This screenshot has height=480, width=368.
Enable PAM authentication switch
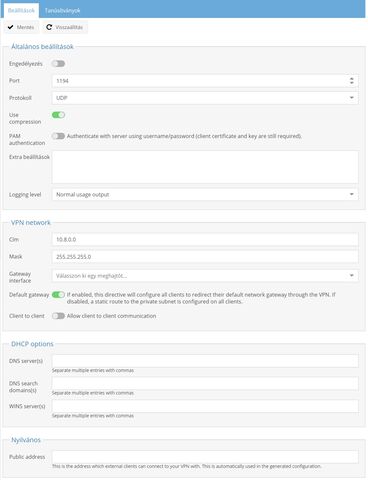(58, 136)
